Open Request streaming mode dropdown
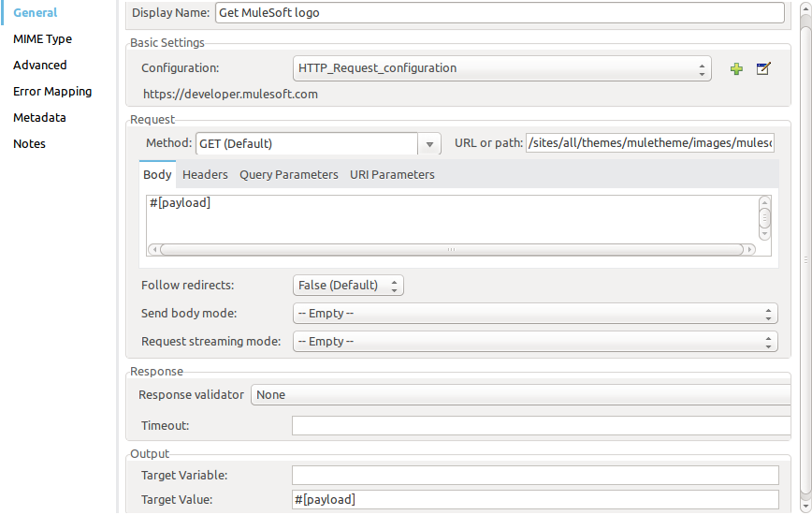This screenshot has width=812, height=515. coord(535,342)
